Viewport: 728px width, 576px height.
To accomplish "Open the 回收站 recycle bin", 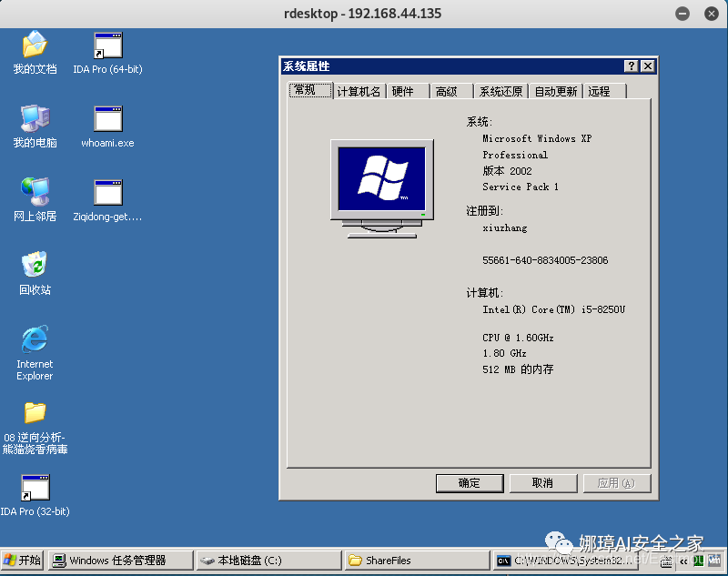I will click(35, 273).
